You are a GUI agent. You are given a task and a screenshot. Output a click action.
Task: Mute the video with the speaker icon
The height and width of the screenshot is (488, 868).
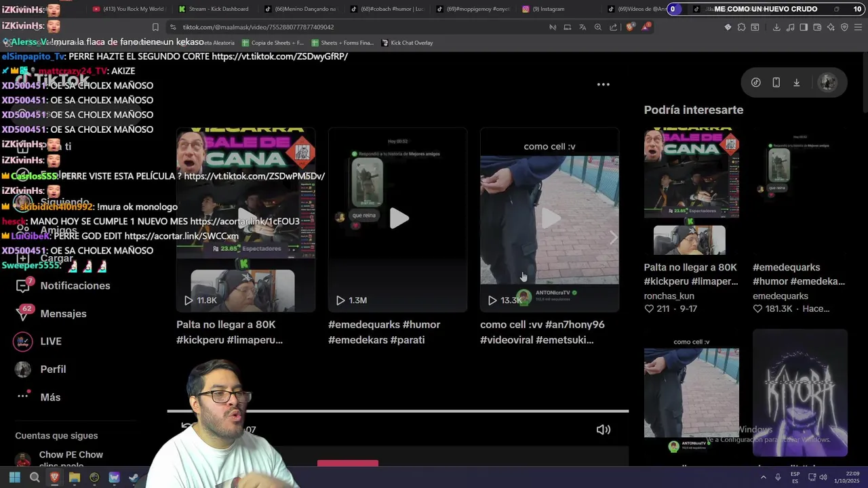coord(603,430)
